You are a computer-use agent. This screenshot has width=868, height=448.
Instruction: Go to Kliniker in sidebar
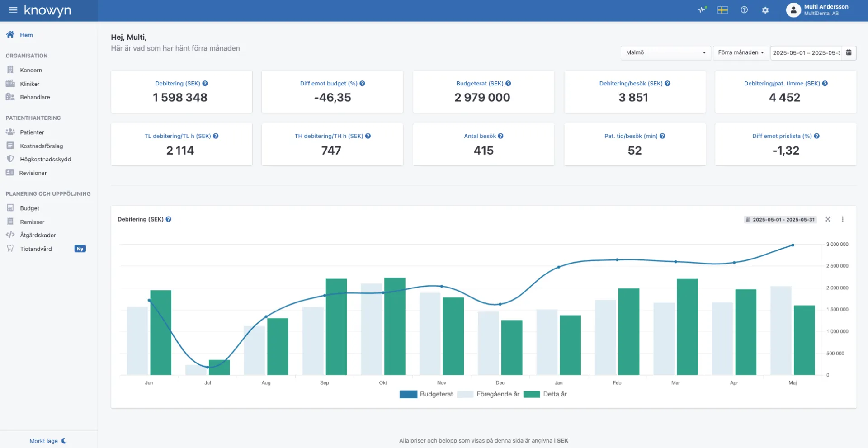pos(29,84)
